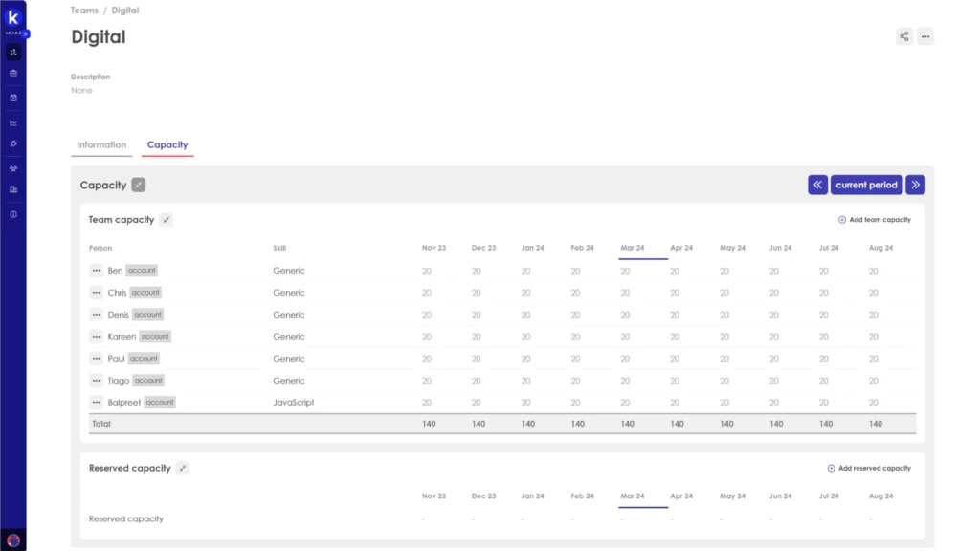
Task: Open the organization building icon in sidebar
Action: pyautogui.click(x=13, y=189)
